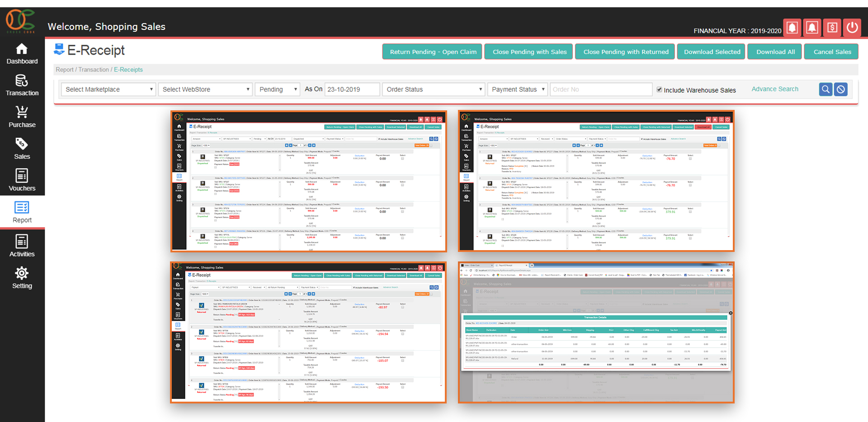Click the blue magnifier search button

point(826,90)
